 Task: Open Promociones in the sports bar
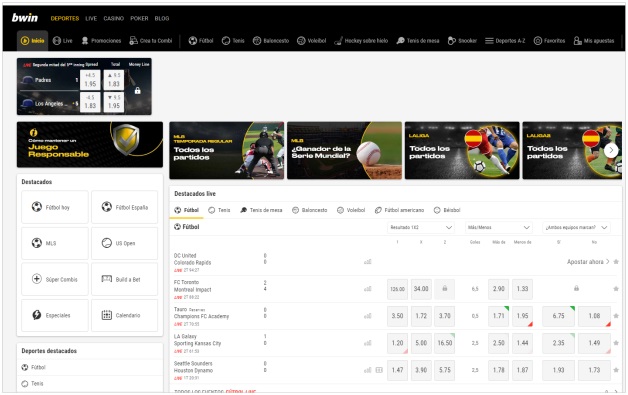coord(101,40)
